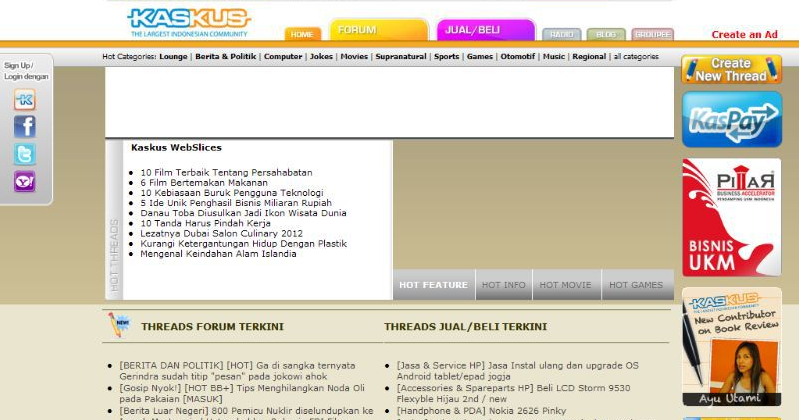Select the HOT MOVIE tab

point(566,285)
